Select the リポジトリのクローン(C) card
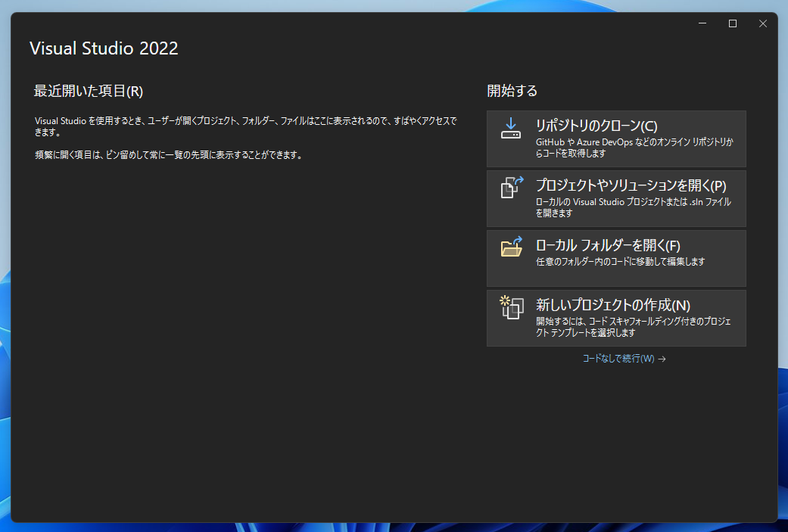The height and width of the screenshot is (532, 788). (616, 138)
